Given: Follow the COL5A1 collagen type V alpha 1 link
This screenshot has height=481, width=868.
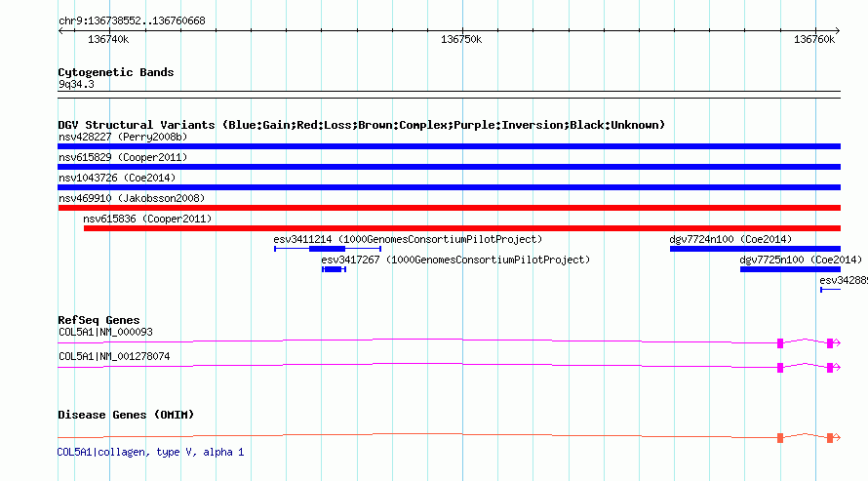Looking at the screenshot, I should click(150, 452).
